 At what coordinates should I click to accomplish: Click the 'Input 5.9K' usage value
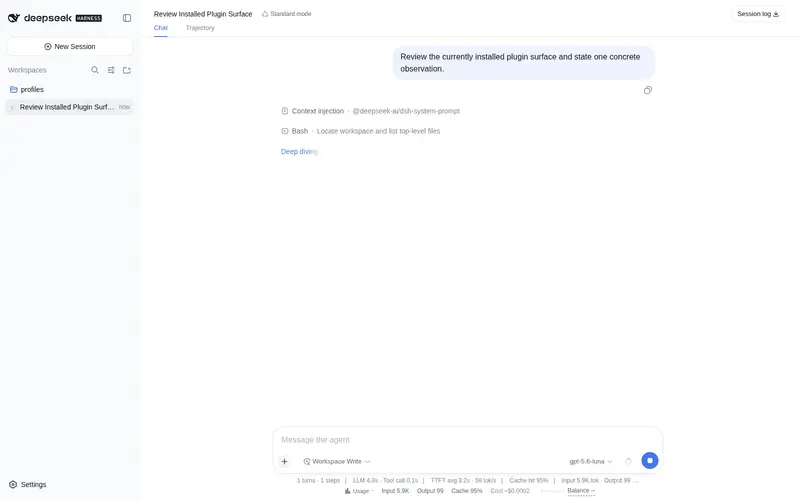[x=395, y=491]
